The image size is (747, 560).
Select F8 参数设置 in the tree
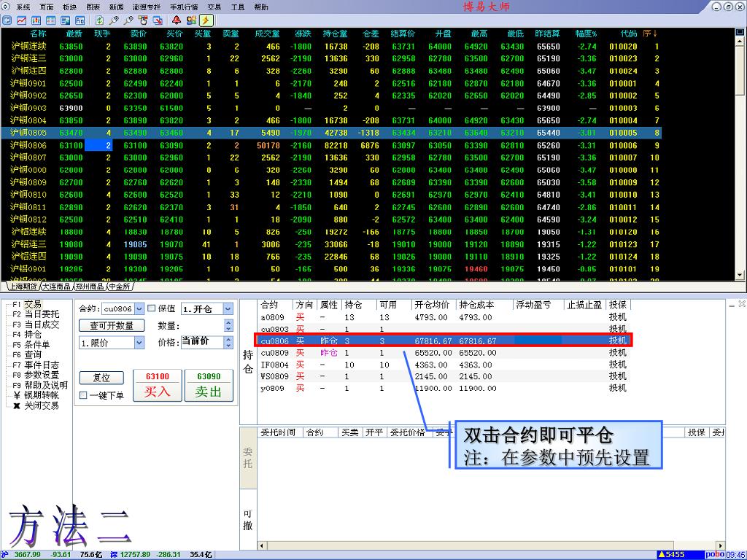36,376
